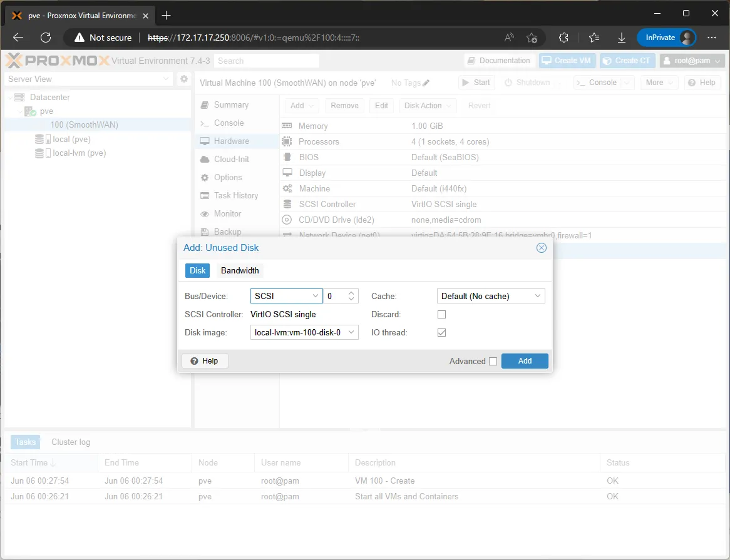The image size is (730, 560).
Task: Click the Create CT button
Action: (627, 61)
